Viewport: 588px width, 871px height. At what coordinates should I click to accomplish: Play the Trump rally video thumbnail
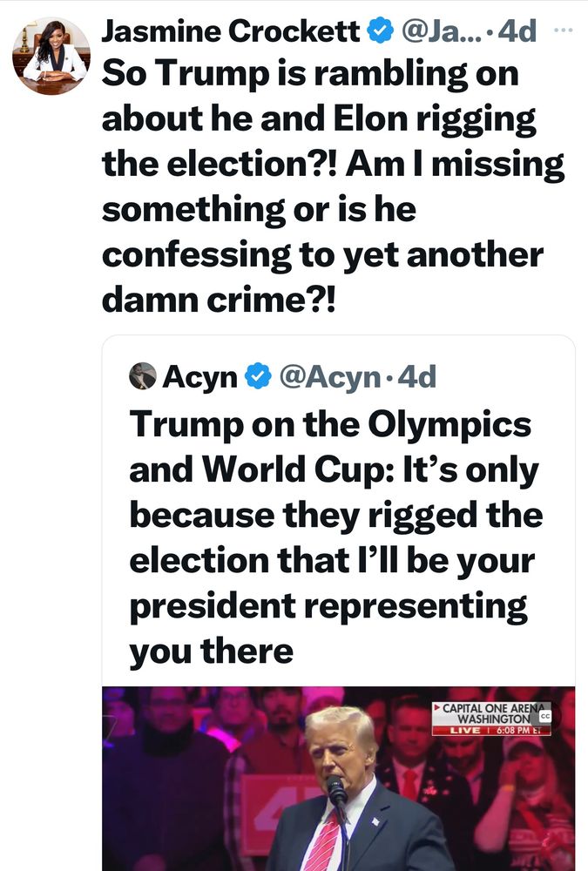click(x=338, y=778)
